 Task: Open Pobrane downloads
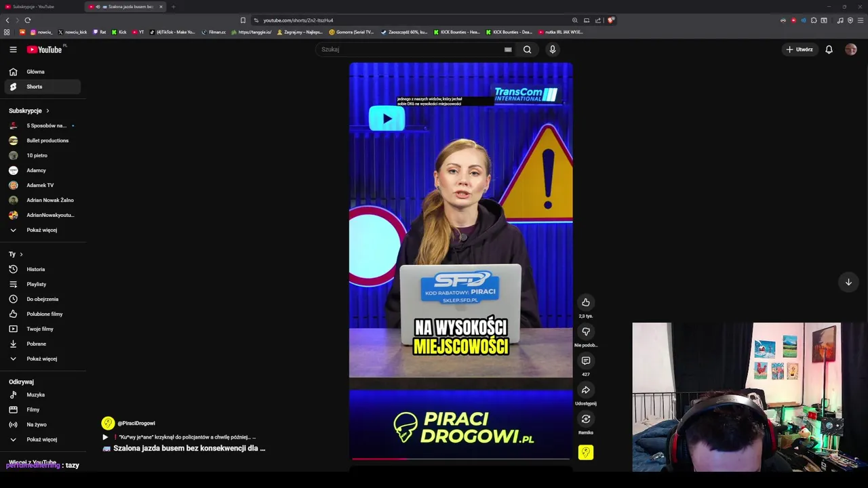pyautogui.click(x=43, y=344)
